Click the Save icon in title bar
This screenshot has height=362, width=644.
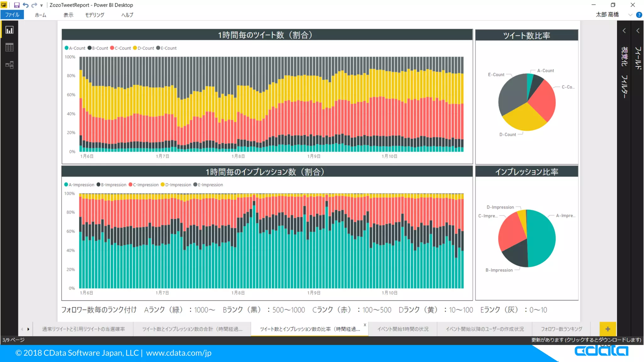[17, 5]
